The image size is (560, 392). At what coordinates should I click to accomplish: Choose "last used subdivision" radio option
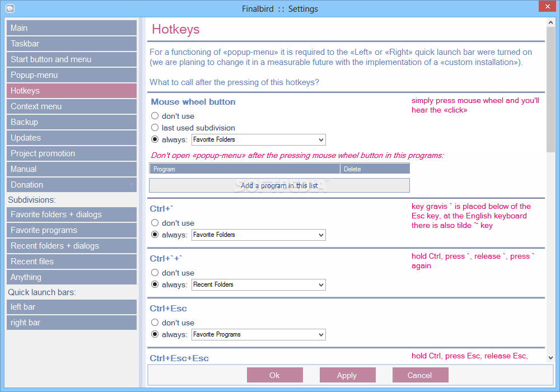pyautogui.click(x=155, y=128)
